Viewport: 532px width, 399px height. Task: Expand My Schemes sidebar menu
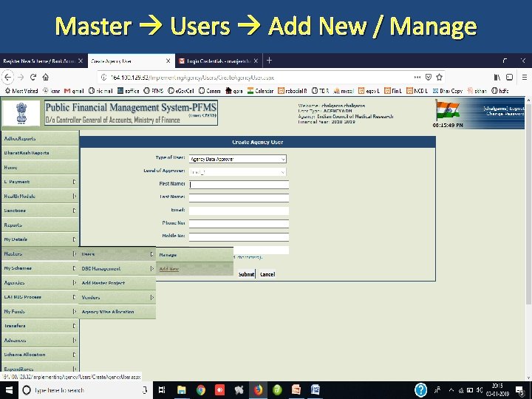click(x=40, y=268)
